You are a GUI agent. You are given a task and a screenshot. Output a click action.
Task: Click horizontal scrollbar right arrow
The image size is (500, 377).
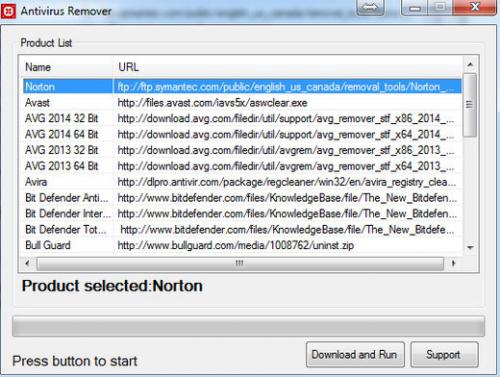pyautogui.click(x=453, y=263)
